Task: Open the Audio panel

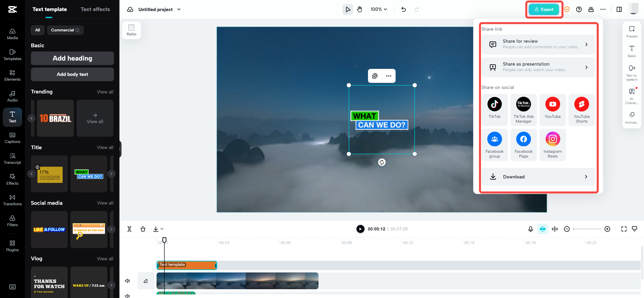Action: (x=12, y=96)
